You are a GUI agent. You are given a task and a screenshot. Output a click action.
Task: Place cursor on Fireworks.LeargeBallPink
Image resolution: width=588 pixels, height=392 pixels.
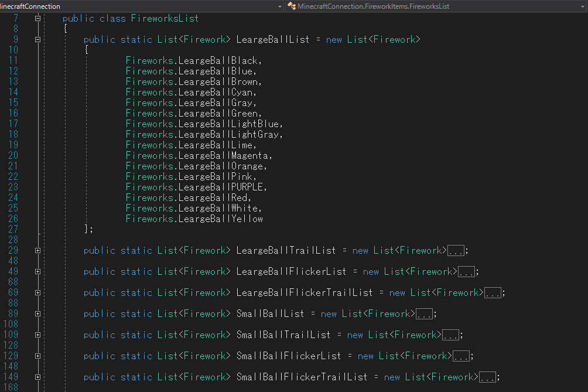(x=189, y=176)
